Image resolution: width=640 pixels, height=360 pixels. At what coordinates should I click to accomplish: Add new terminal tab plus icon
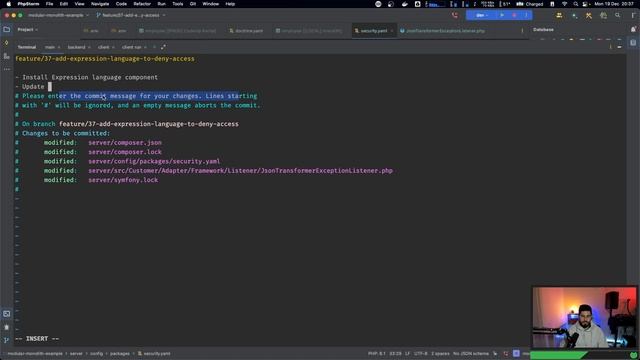click(154, 47)
